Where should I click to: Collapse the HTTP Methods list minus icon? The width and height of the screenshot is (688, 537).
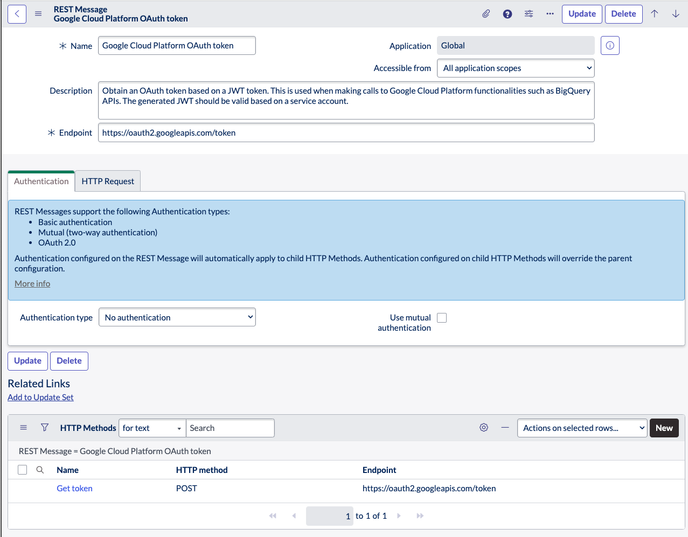pos(505,427)
